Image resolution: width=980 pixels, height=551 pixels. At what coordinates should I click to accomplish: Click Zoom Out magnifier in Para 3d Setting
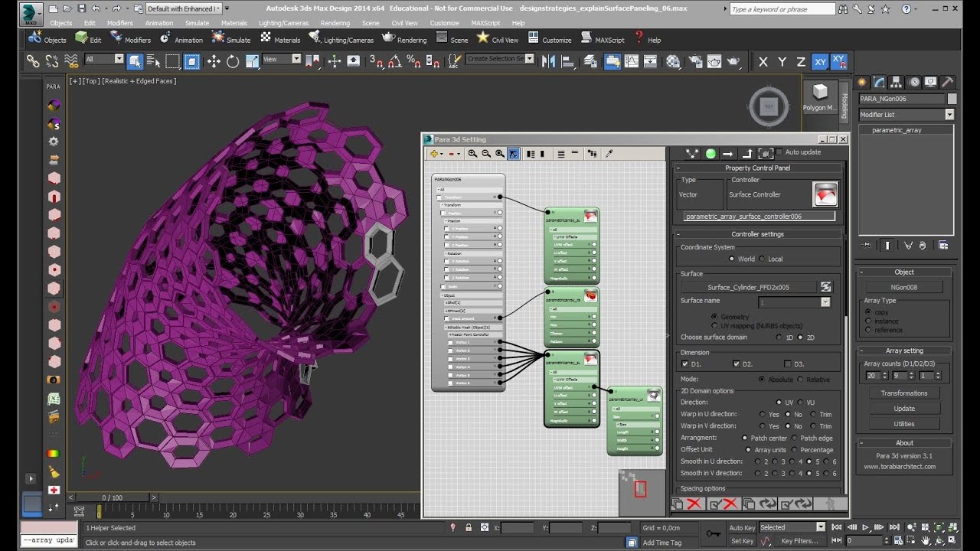486,154
